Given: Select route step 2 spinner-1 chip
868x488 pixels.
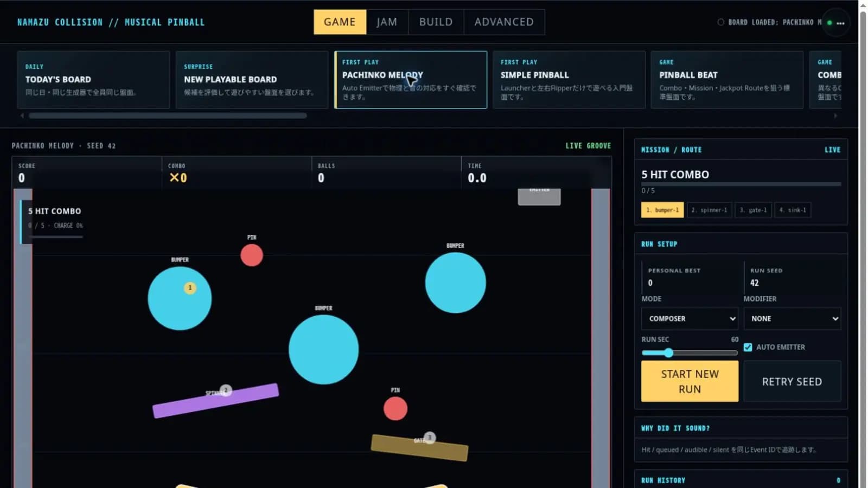Looking at the screenshot, I should point(709,210).
